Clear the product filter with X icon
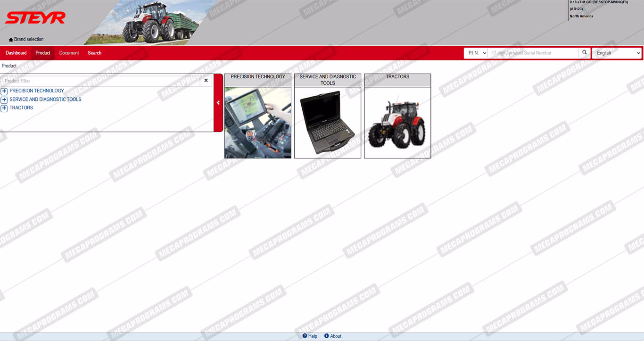Screen dimensions: 644x341 [206, 81]
